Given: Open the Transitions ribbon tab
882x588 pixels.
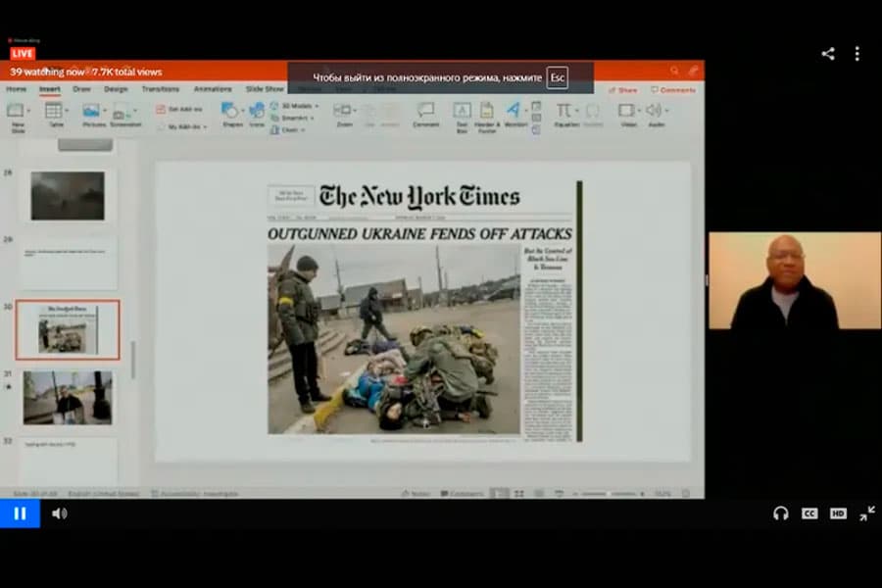Looking at the screenshot, I should pyautogui.click(x=160, y=89).
